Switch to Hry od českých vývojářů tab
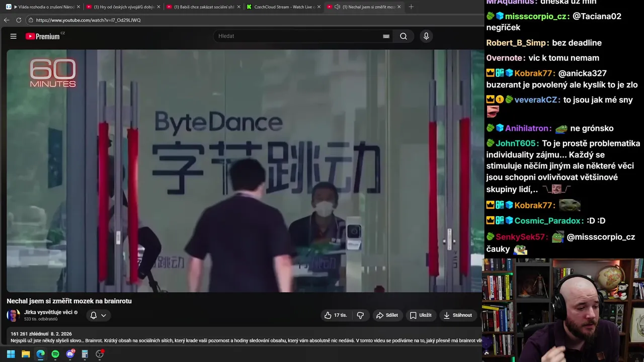 pos(122,7)
